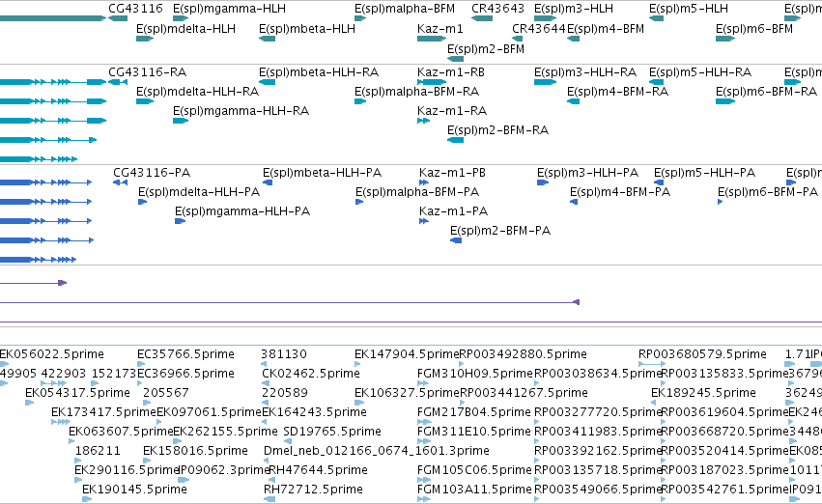Click the E(spl)m6-BFM-RA transcript label
Image resolution: width=822 pixels, height=504 pixels.
tap(766, 92)
